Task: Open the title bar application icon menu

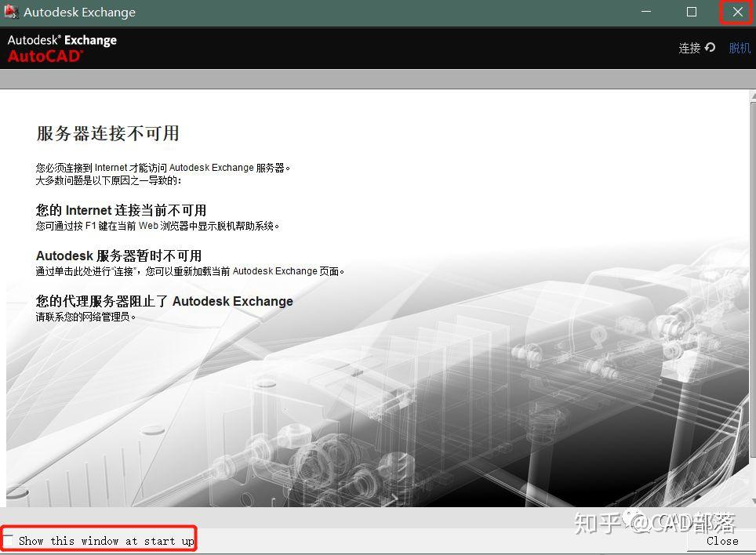Action: [x=11, y=12]
